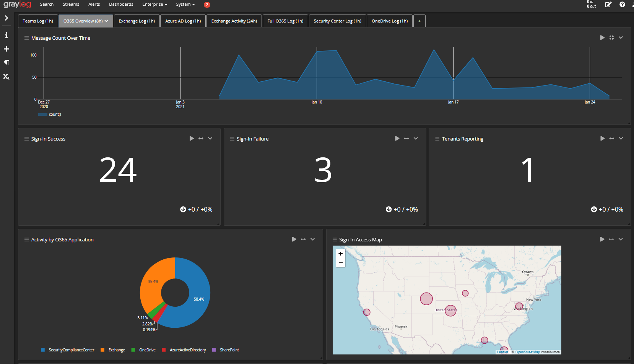Open the X1 field list icon

pos(7,76)
